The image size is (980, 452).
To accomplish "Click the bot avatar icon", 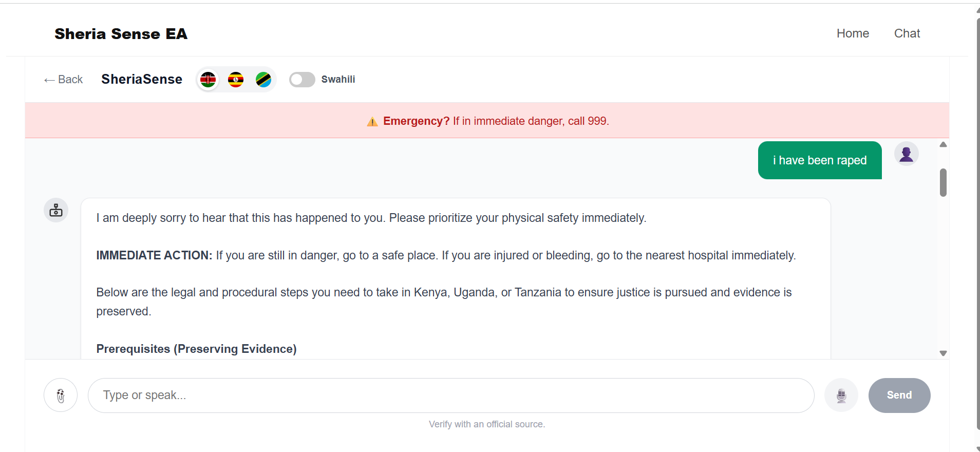I will 56,210.
